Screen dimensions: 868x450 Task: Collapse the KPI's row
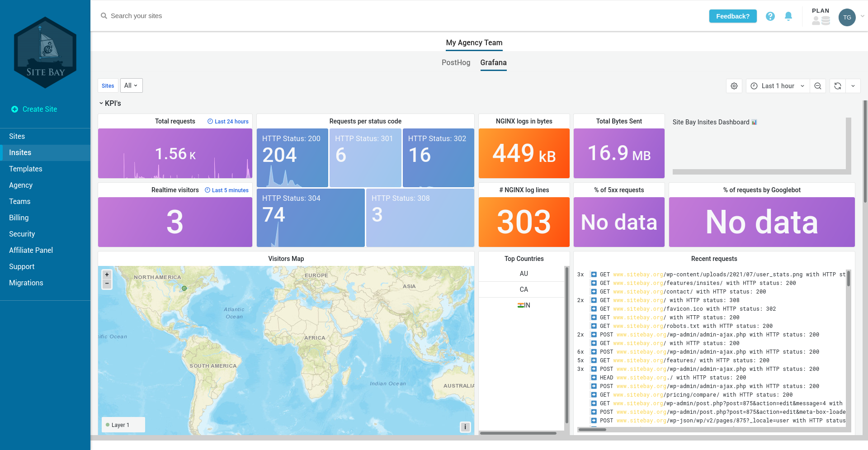tap(110, 104)
